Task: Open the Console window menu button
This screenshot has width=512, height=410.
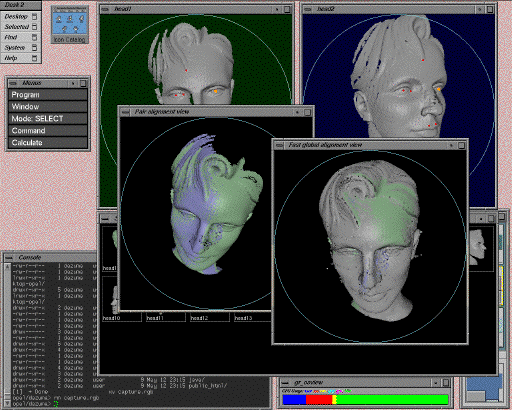Action: 9,258
